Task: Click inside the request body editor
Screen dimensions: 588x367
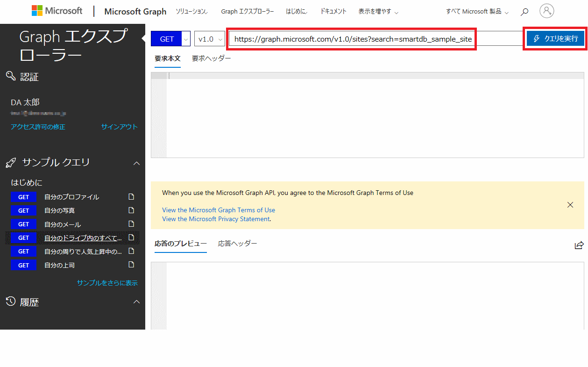Action: tap(367, 115)
